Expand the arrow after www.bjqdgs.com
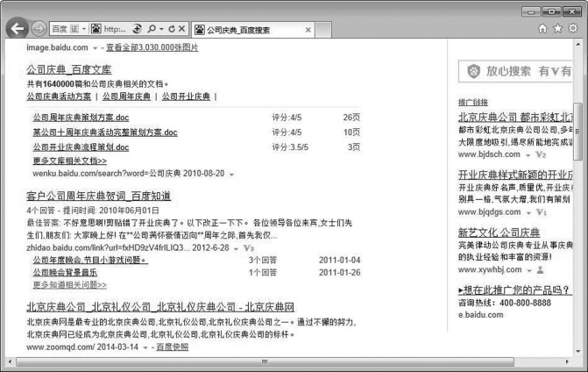 528,213
